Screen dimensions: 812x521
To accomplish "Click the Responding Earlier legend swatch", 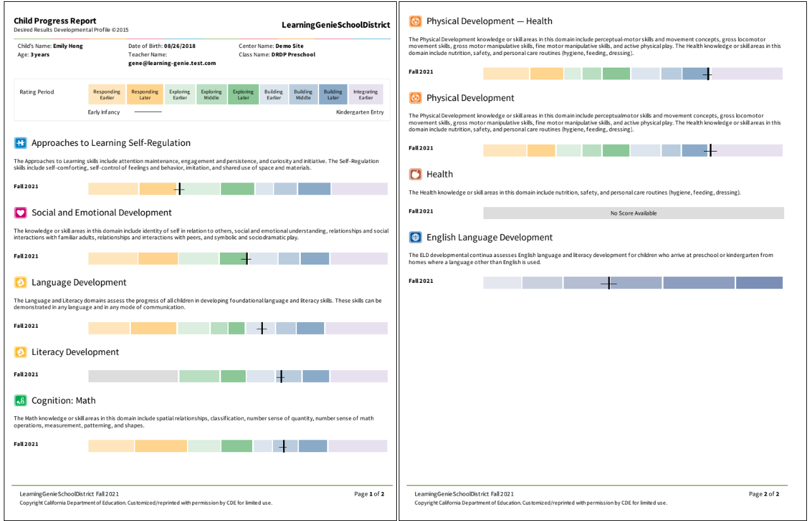I will click(107, 95).
